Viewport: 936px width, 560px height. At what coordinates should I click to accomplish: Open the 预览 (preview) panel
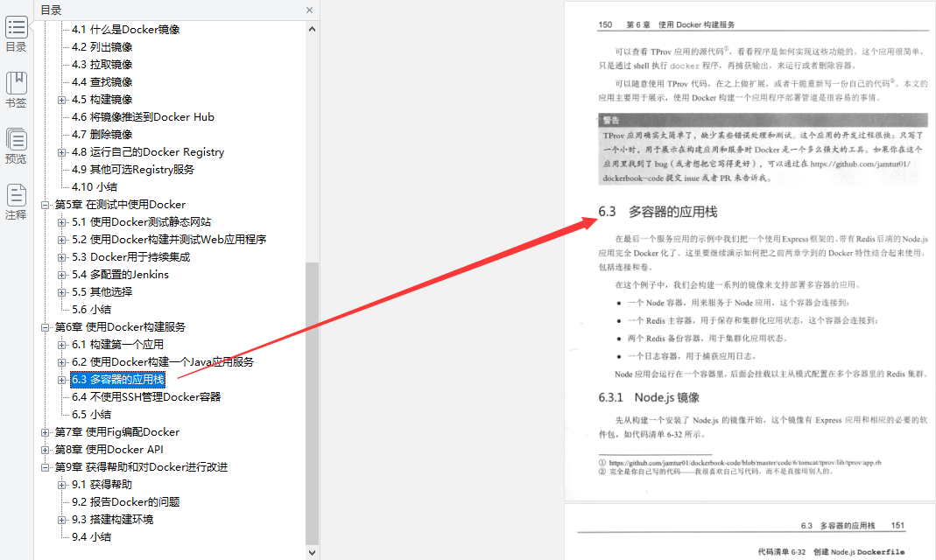coord(16,138)
